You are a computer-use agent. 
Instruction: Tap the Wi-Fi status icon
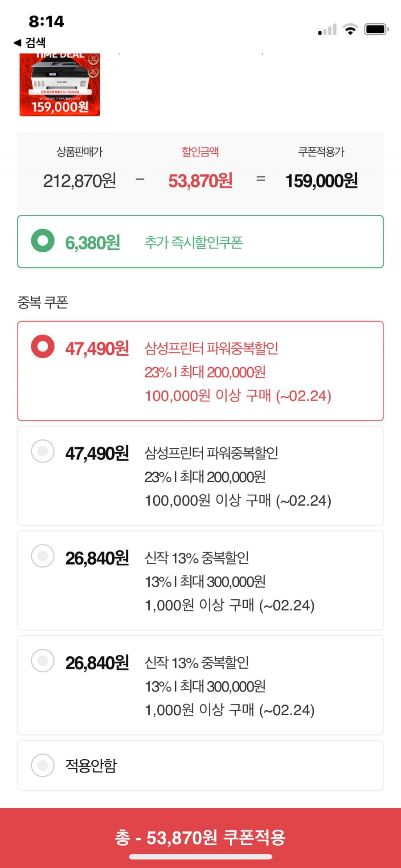[x=350, y=29]
